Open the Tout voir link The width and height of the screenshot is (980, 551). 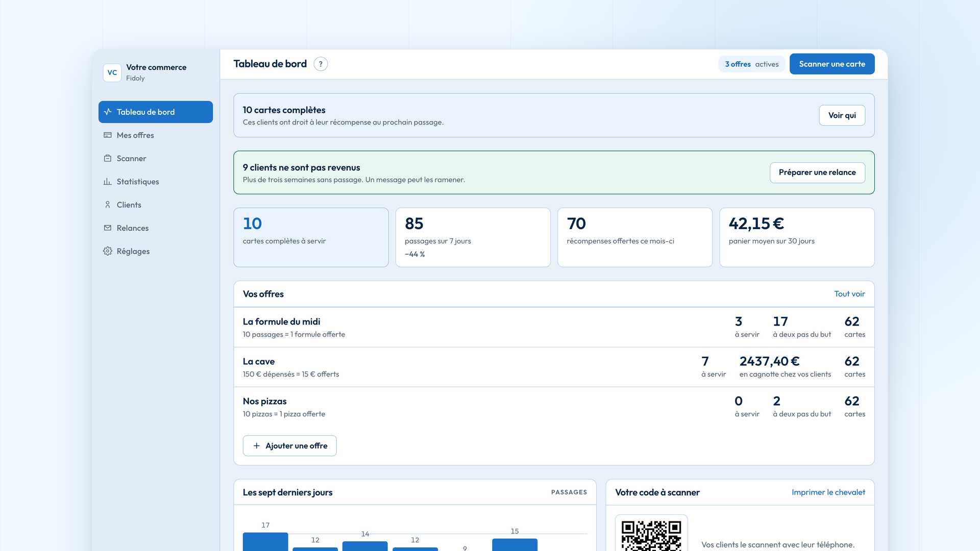(x=849, y=294)
